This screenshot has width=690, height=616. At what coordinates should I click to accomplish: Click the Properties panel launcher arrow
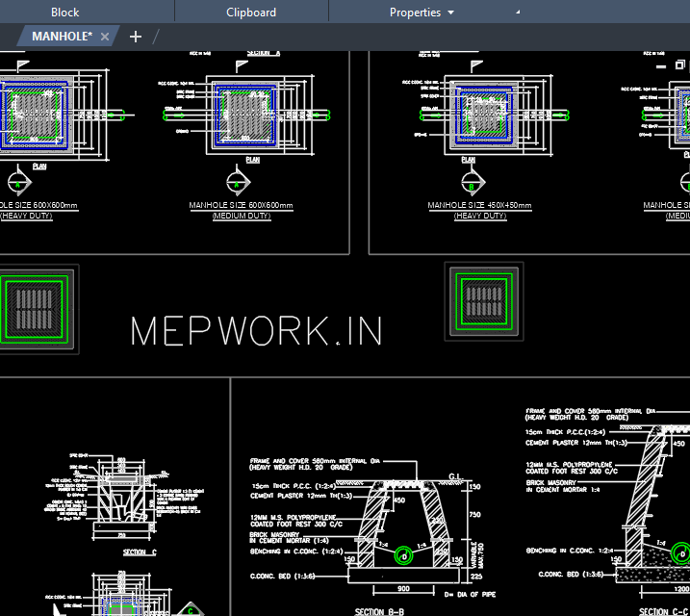(518, 12)
